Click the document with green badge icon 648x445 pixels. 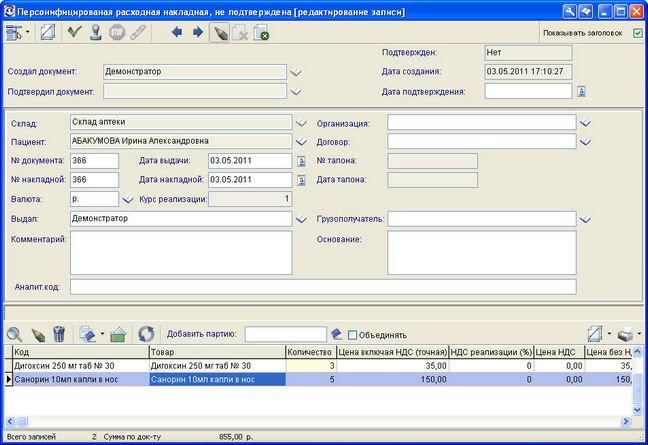pos(261,33)
